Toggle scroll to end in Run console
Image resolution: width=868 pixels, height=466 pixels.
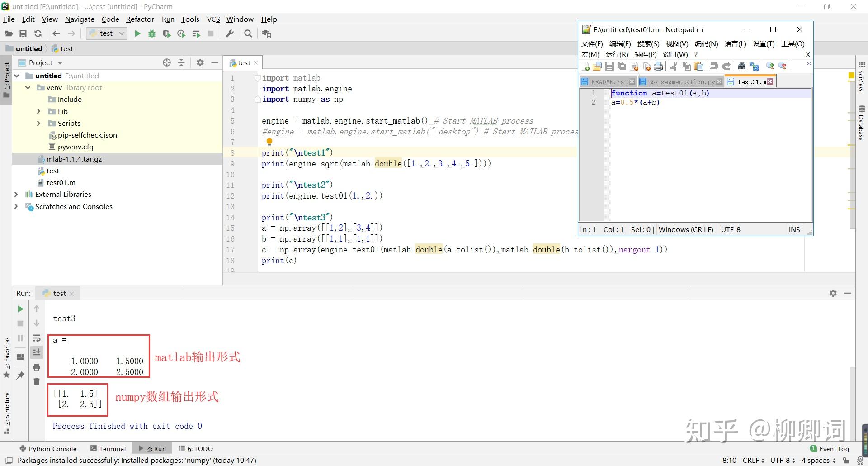tap(37, 352)
